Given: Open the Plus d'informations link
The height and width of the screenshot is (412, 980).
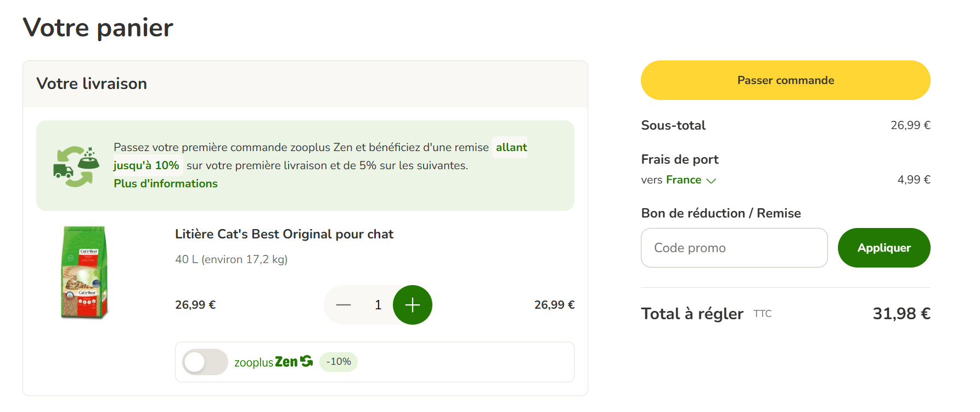Looking at the screenshot, I should point(165,183).
